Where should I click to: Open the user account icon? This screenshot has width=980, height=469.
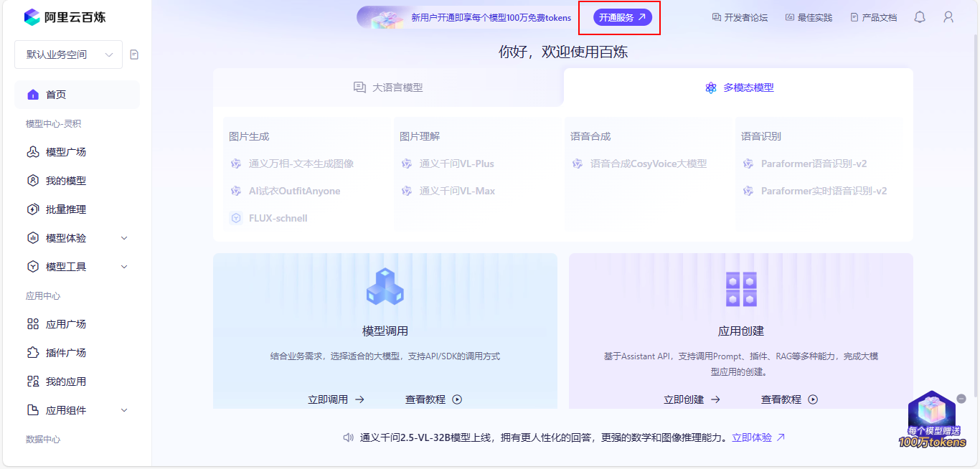click(x=948, y=16)
